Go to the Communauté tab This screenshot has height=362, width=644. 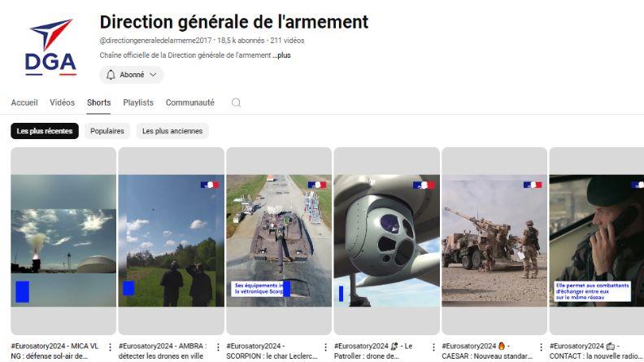pyautogui.click(x=190, y=102)
